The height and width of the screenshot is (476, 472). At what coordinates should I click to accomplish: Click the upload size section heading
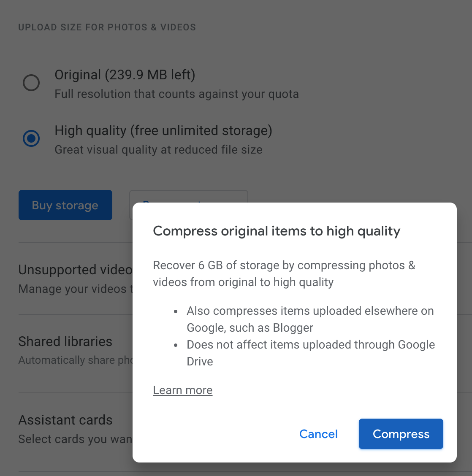pyautogui.click(x=107, y=27)
